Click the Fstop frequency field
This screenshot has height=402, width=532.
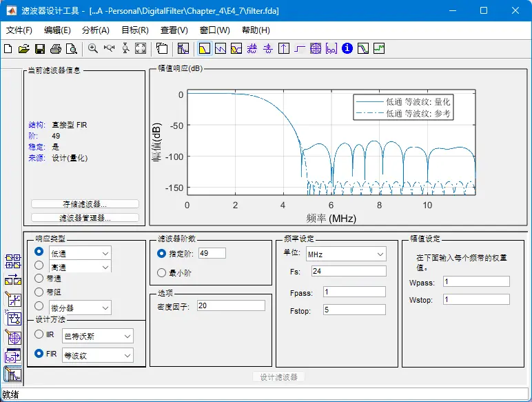[x=354, y=310]
